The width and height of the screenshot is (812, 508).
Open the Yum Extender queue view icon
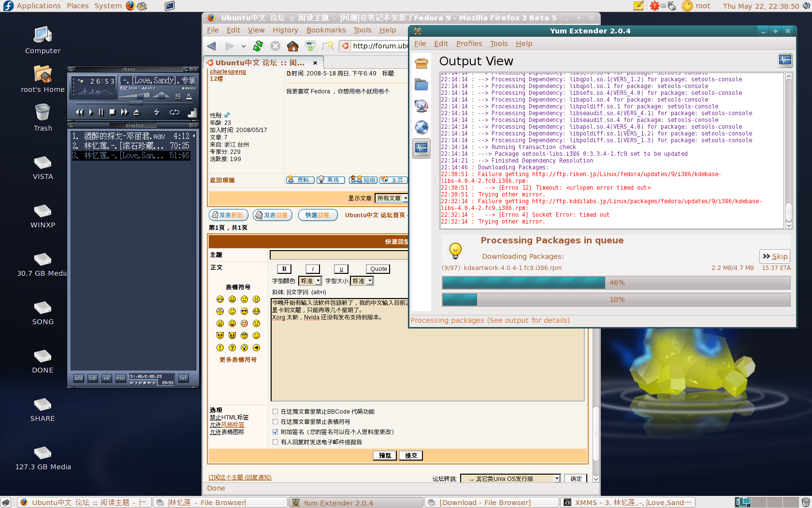click(x=421, y=106)
